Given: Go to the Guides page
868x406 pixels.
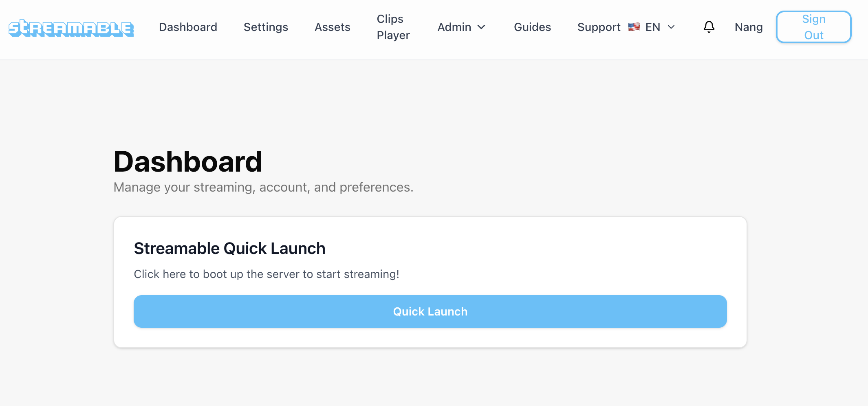Looking at the screenshot, I should click(532, 27).
